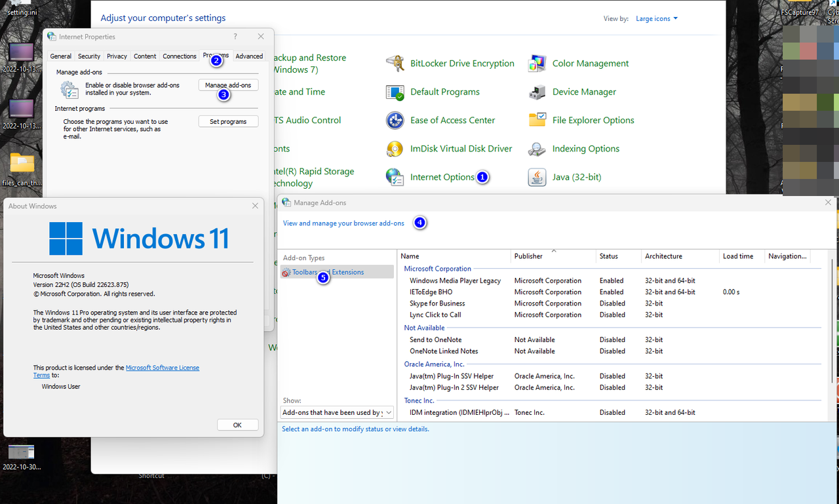
Task: Click the Toolbars and Extensions gear icon
Action: point(286,272)
